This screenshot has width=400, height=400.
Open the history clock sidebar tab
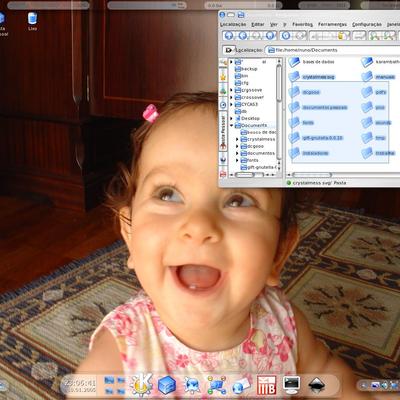[223, 105]
